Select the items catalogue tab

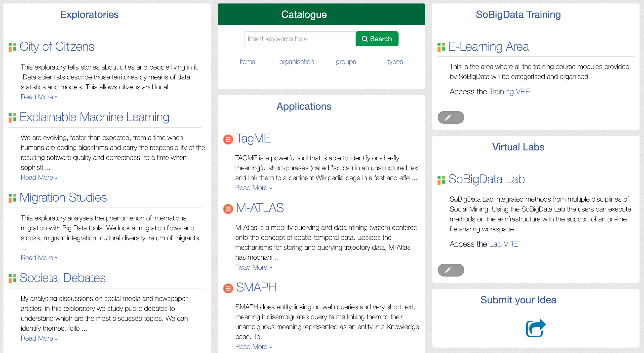(x=247, y=62)
